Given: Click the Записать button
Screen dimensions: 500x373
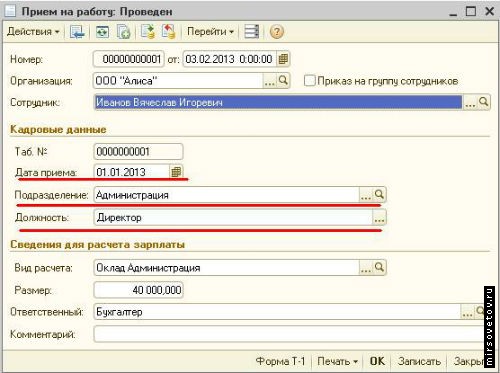Looking at the screenshot, I should 419,361.
